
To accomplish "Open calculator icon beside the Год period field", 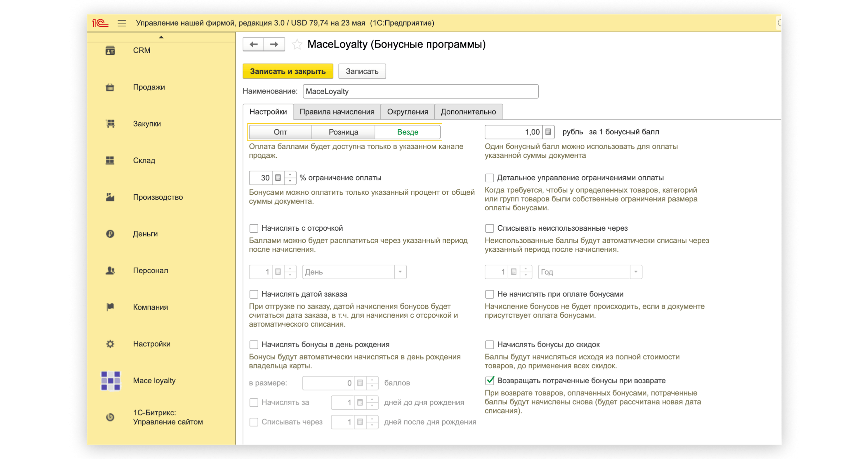I will point(514,272).
